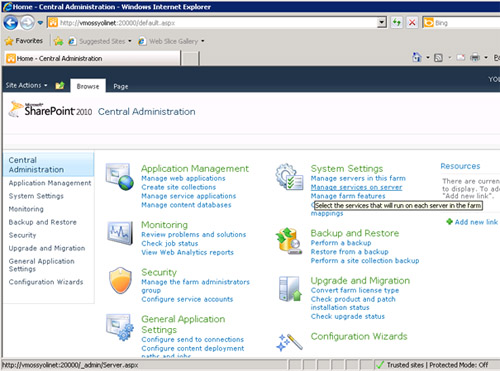
Task: Expand the address bar history dropdown
Action: tap(382, 23)
